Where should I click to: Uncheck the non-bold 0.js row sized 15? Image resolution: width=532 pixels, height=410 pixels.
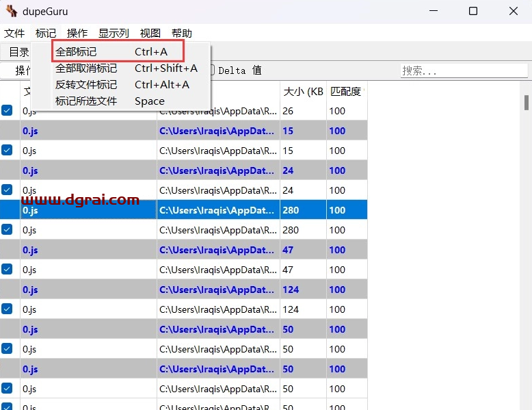point(7,150)
